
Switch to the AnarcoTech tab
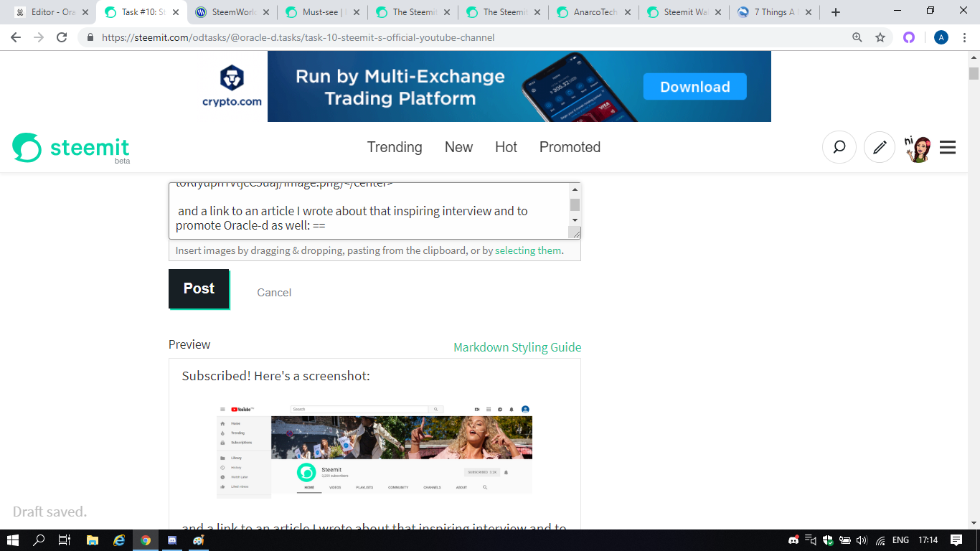pyautogui.click(x=592, y=12)
